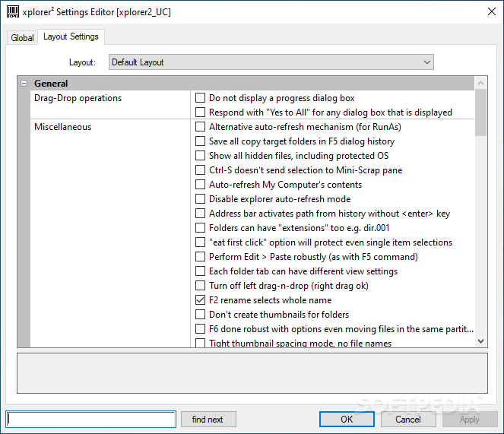This screenshot has height=434, width=504.
Task: Enable Alternative auto-refresh mechanism checkbox
Action: click(x=200, y=127)
